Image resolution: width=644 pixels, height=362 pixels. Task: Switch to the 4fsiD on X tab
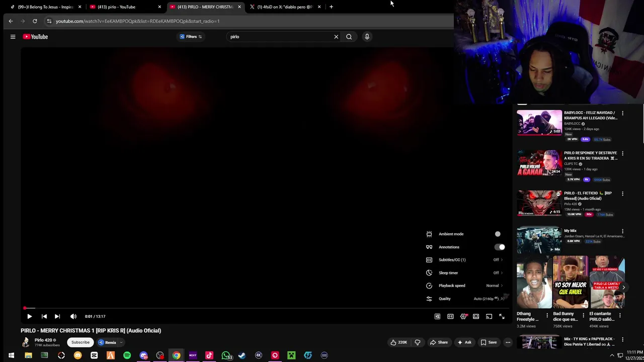(x=284, y=7)
